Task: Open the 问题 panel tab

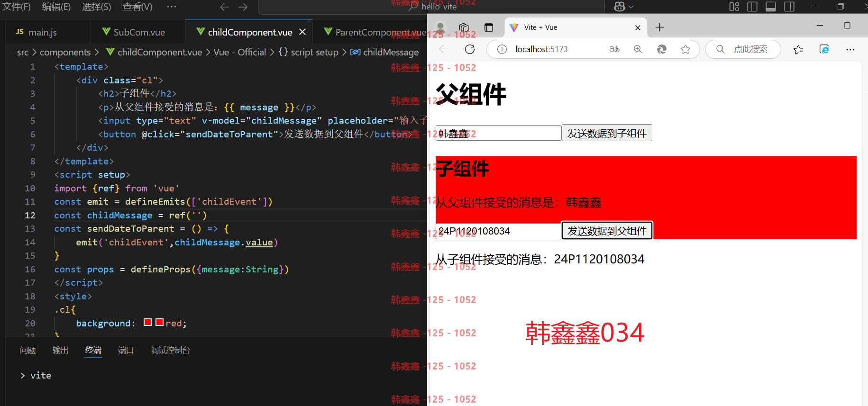Action: click(x=28, y=350)
